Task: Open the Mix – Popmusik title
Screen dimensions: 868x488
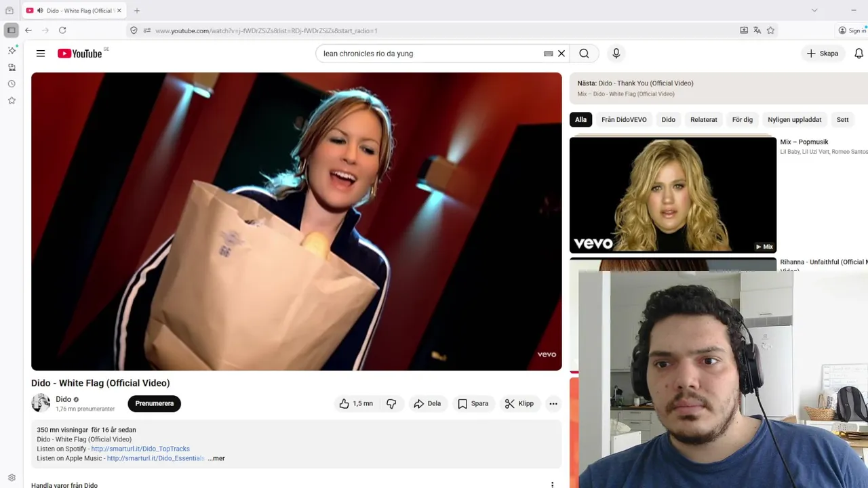Action: (x=804, y=142)
